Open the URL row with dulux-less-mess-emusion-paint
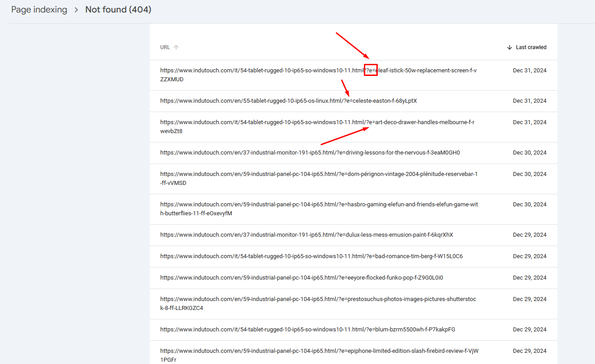This screenshot has height=364, width=595. pos(354,235)
